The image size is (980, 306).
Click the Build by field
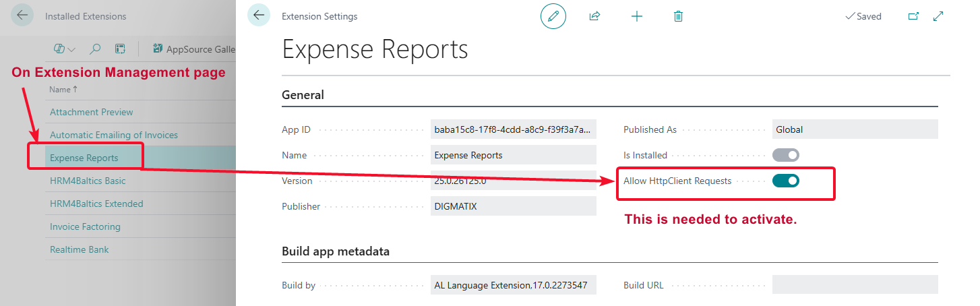(x=514, y=285)
